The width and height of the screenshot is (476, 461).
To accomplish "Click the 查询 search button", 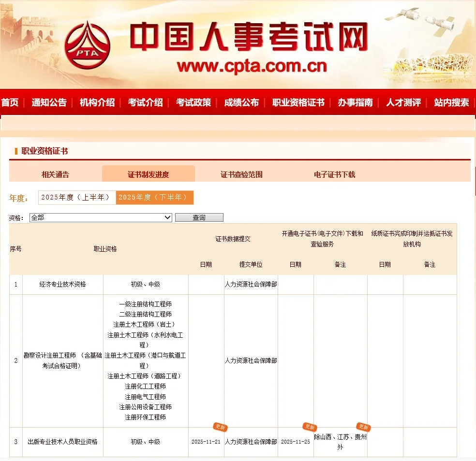I will 199,217.
